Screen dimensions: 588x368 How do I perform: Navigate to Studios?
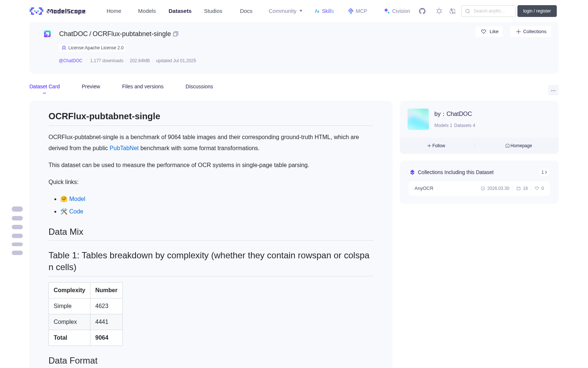click(x=213, y=11)
